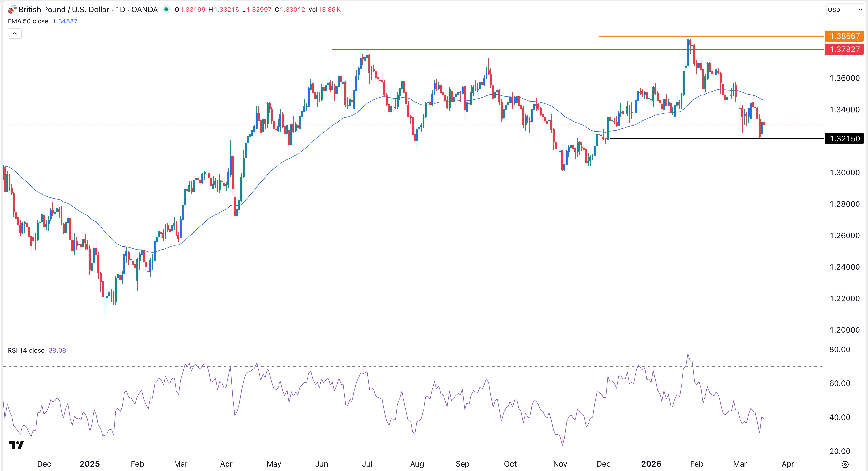The height and width of the screenshot is (471, 868).
Task: Toggle the volume value display
Action: pos(324,10)
